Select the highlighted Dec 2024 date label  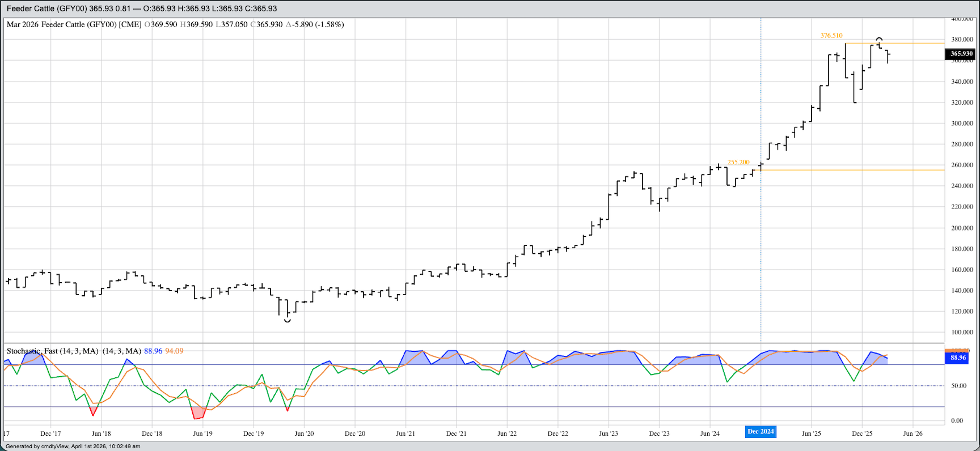click(761, 432)
